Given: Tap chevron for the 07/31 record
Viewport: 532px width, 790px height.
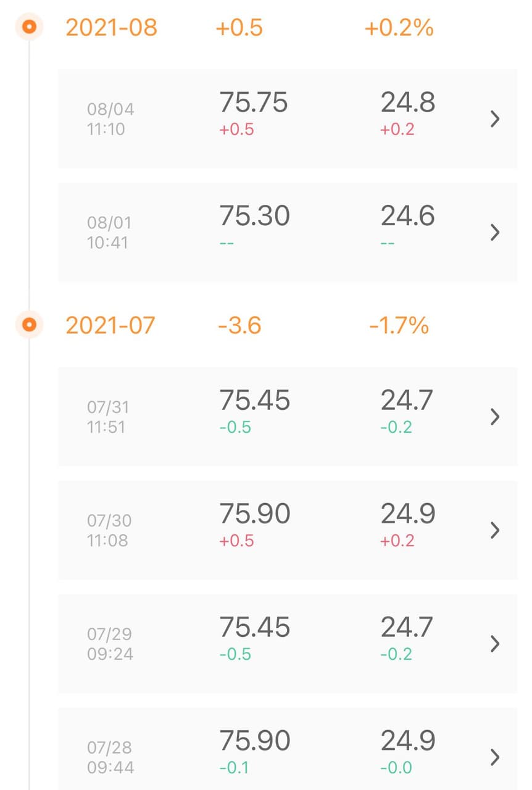Looking at the screenshot, I should (494, 417).
